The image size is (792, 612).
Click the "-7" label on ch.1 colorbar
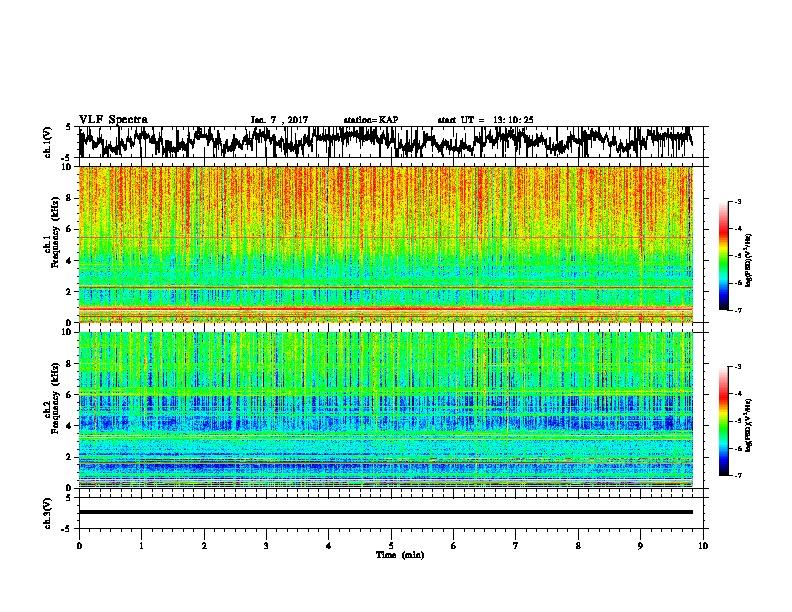click(x=737, y=310)
